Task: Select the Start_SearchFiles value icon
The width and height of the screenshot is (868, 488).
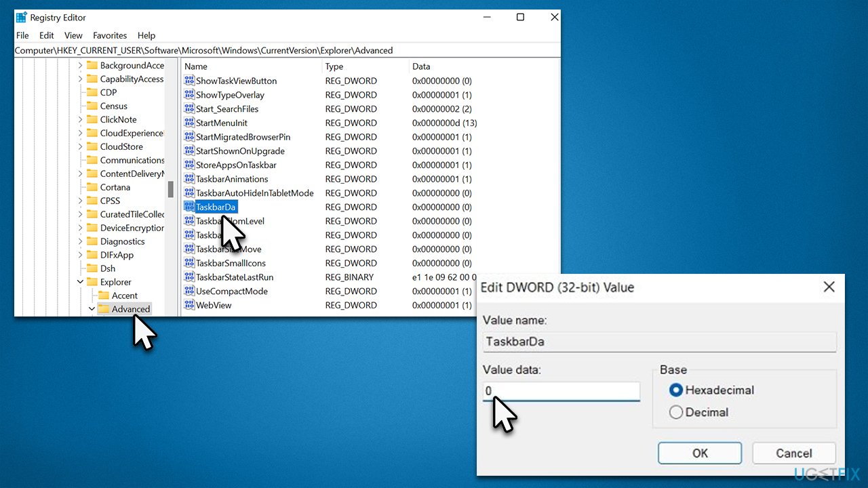Action: pos(189,108)
